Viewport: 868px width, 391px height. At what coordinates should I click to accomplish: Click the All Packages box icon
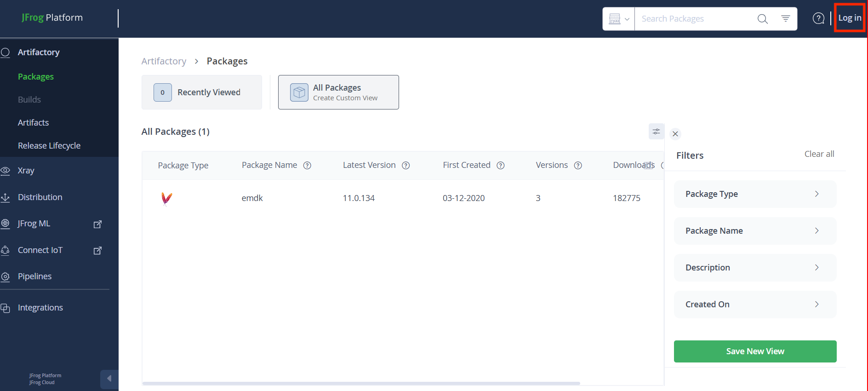299,92
